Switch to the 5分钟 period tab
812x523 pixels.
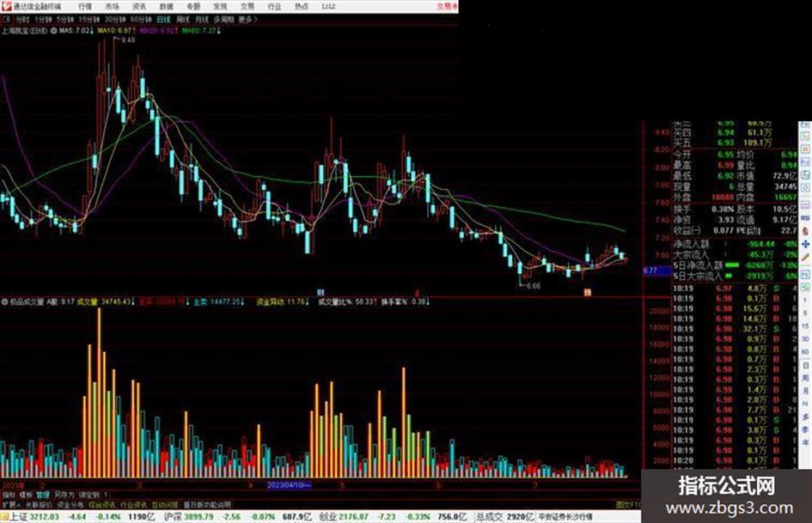pyautogui.click(x=65, y=20)
